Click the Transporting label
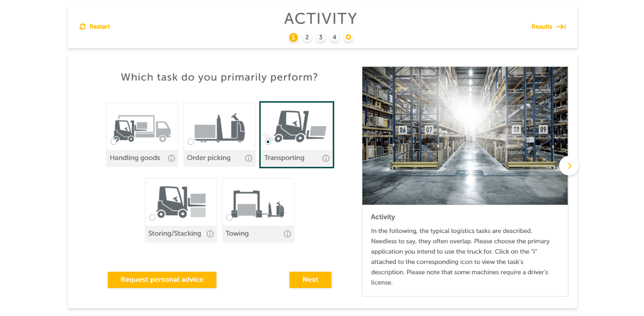The height and width of the screenshot is (316, 644). pyautogui.click(x=284, y=158)
